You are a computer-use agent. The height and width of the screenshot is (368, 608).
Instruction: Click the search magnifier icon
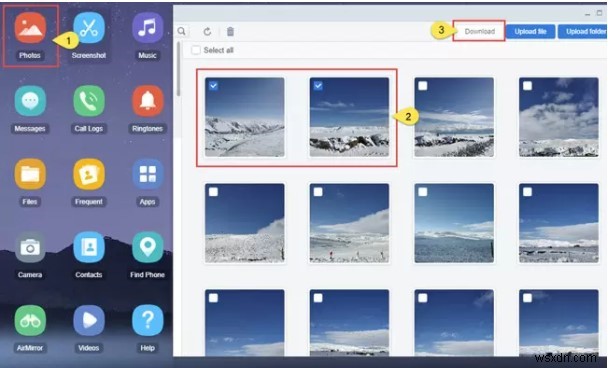click(x=181, y=31)
